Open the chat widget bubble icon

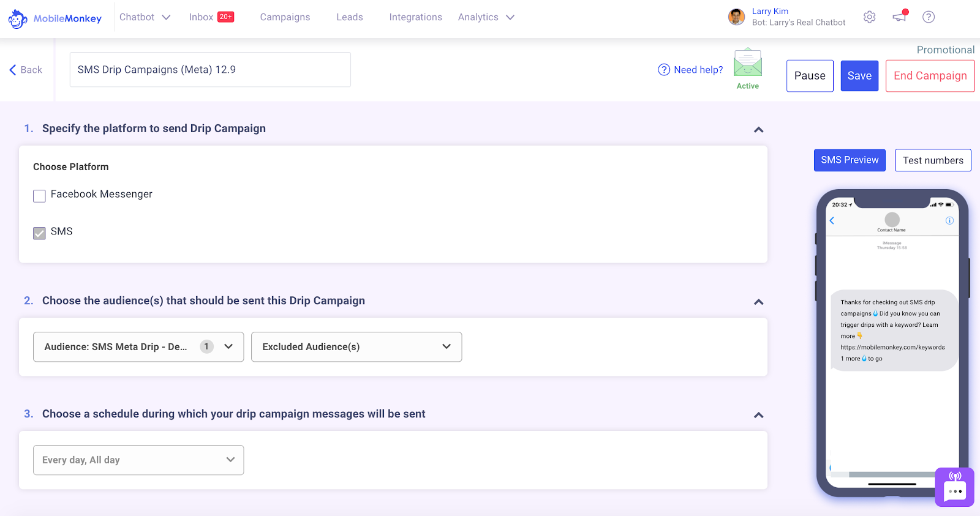955,487
